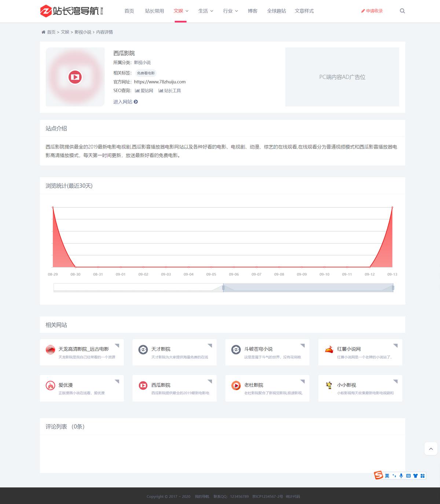Click the home icon in the breadcrumb

pyautogui.click(x=44, y=32)
